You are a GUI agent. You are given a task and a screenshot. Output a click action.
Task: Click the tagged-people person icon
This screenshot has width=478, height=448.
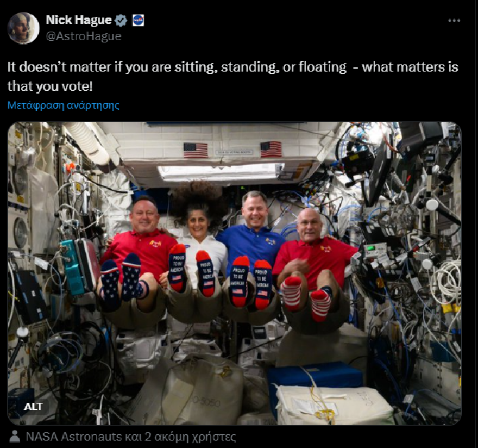(x=15, y=437)
